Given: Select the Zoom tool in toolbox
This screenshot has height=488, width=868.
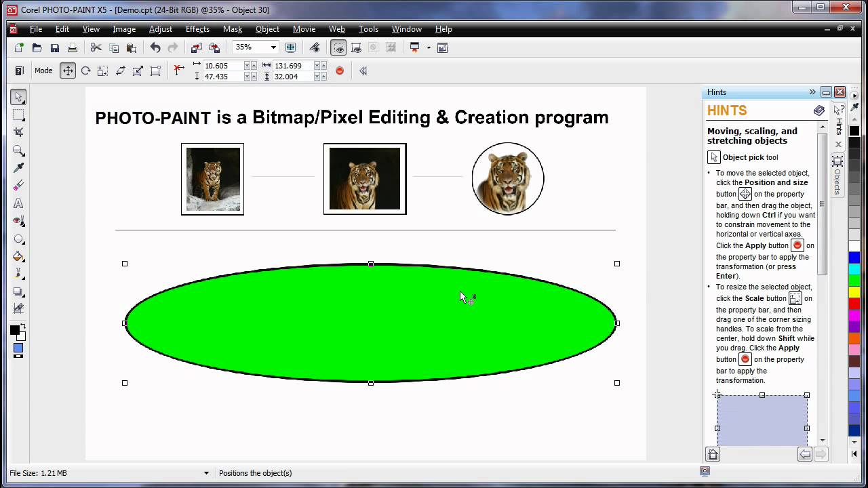Looking at the screenshot, I should point(19,150).
